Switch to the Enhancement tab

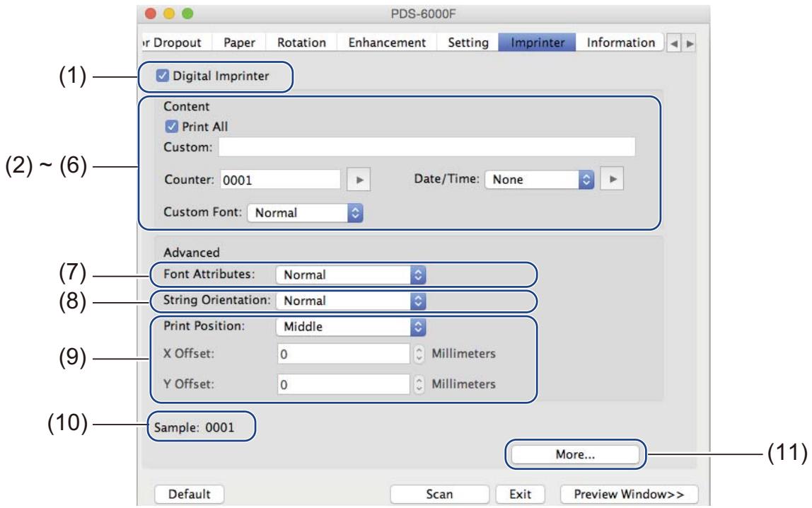click(x=387, y=42)
